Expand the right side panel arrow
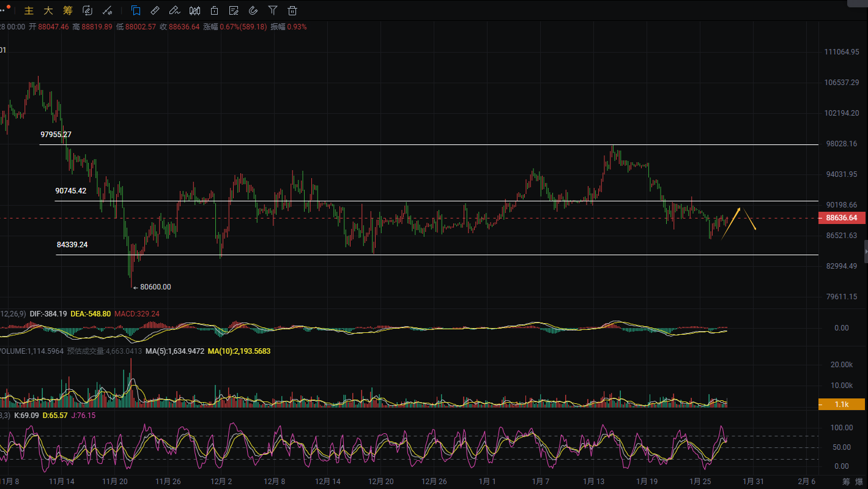 [865, 251]
